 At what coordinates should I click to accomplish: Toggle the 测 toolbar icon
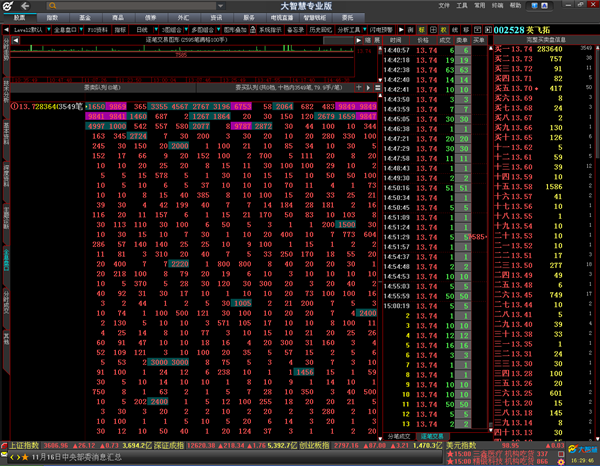click(x=411, y=29)
